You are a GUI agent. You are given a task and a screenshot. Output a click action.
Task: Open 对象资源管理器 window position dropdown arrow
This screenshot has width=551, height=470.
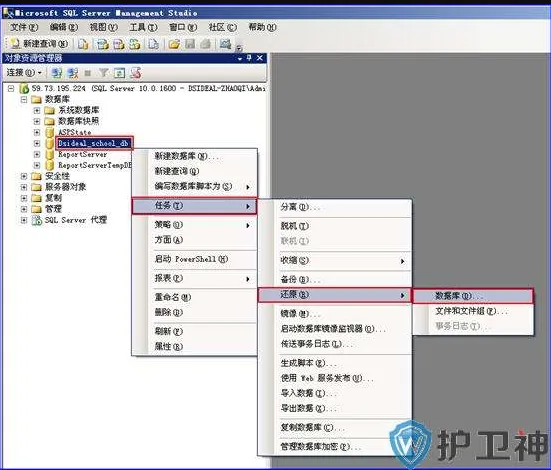tap(240, 58)
